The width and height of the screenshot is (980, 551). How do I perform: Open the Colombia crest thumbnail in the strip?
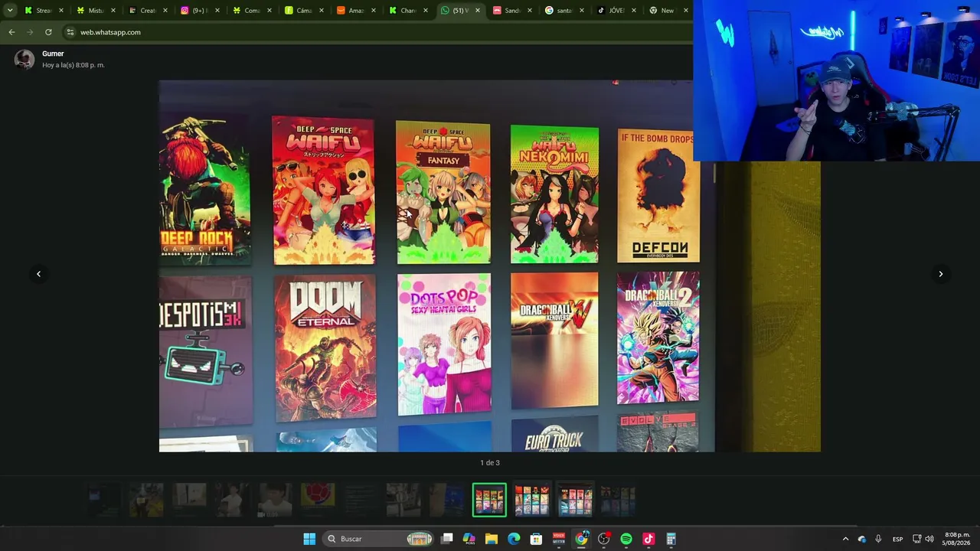318,500
